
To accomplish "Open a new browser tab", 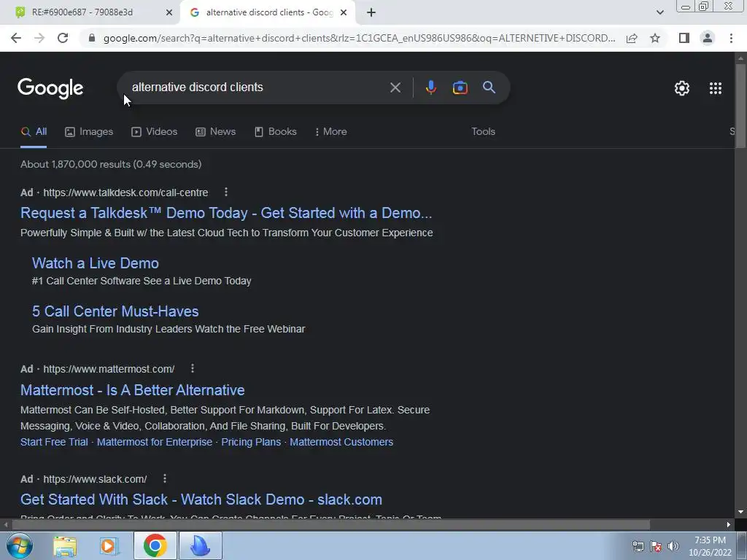I will point(371,12).
